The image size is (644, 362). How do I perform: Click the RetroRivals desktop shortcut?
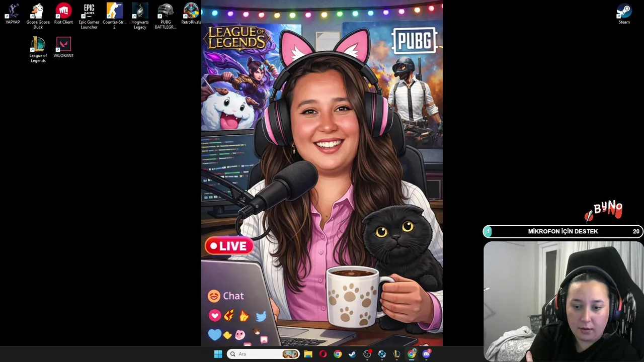click(x=191, y=14)
